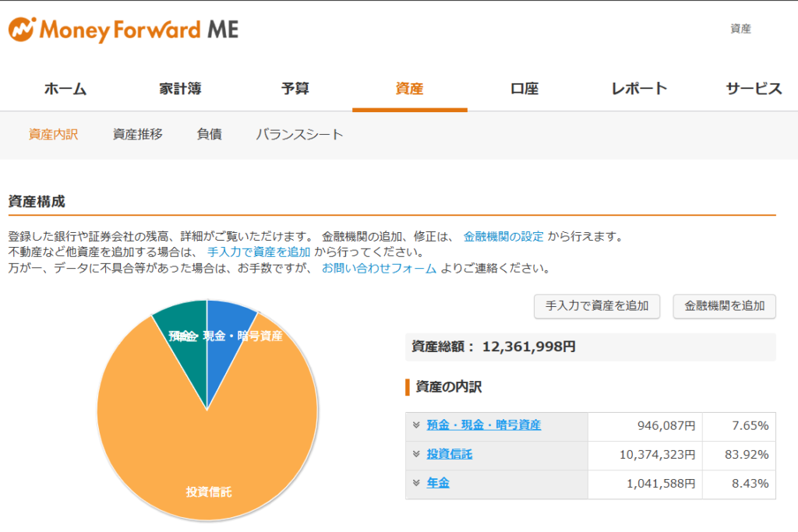Go to the 予算 tab

click(295, 89)
